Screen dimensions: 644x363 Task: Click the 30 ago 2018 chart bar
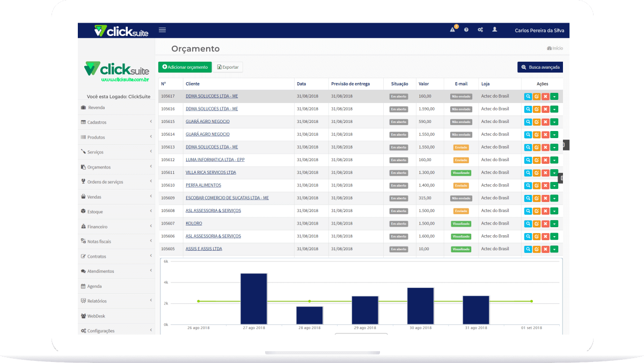420,306
